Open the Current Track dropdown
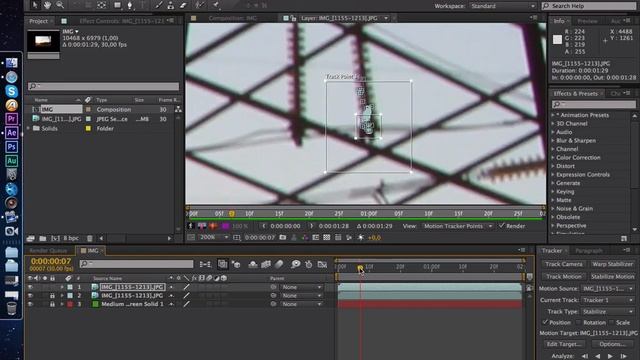Image resolution: width=640 pixels, height=360 pixels. tap(607, 300)
